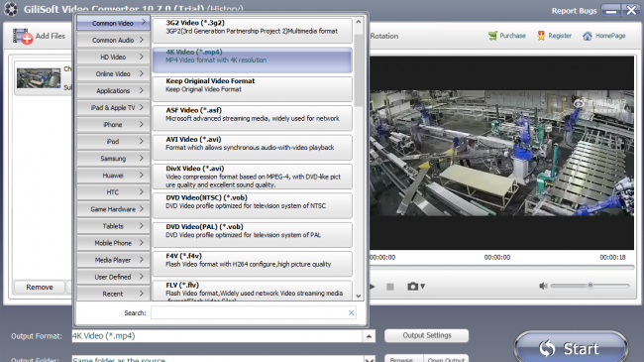Click the Add Files film icon
644x362 pixels.
point(23,36)
